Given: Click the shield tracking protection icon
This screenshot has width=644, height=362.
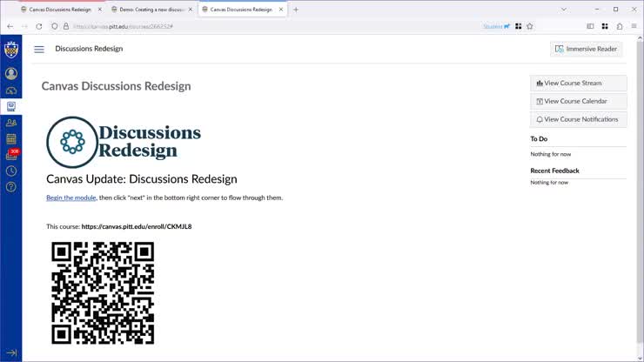Looking at the screenshot, I should coord(54,26).
